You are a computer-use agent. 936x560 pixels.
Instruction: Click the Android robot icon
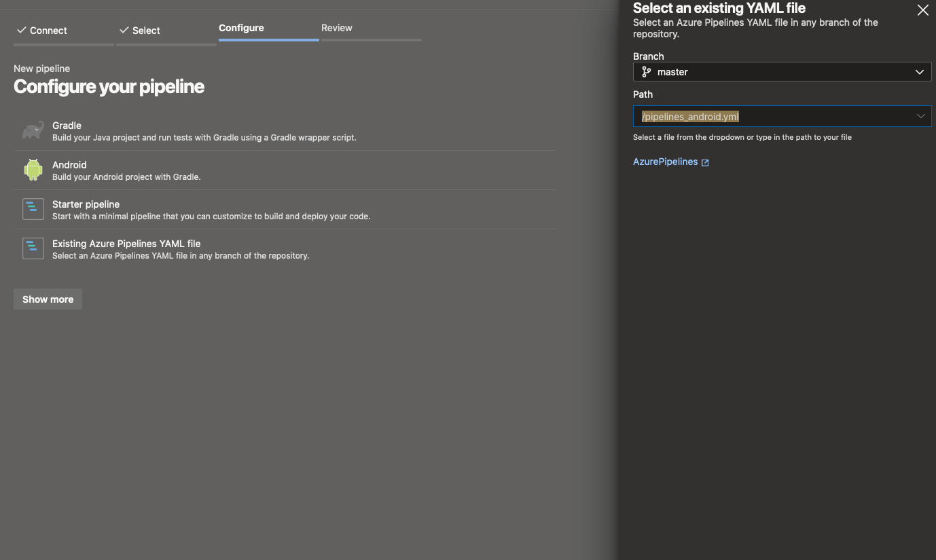pos(33,170)
